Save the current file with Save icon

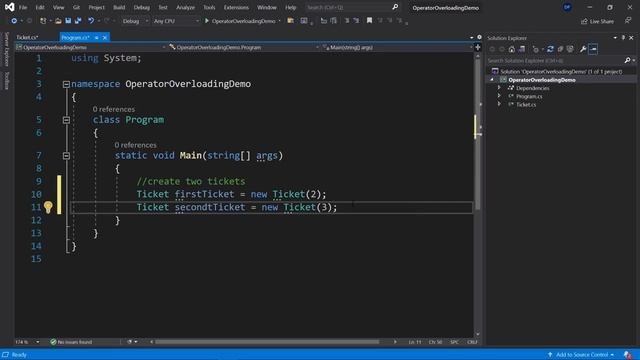click(x=68, y=21)
